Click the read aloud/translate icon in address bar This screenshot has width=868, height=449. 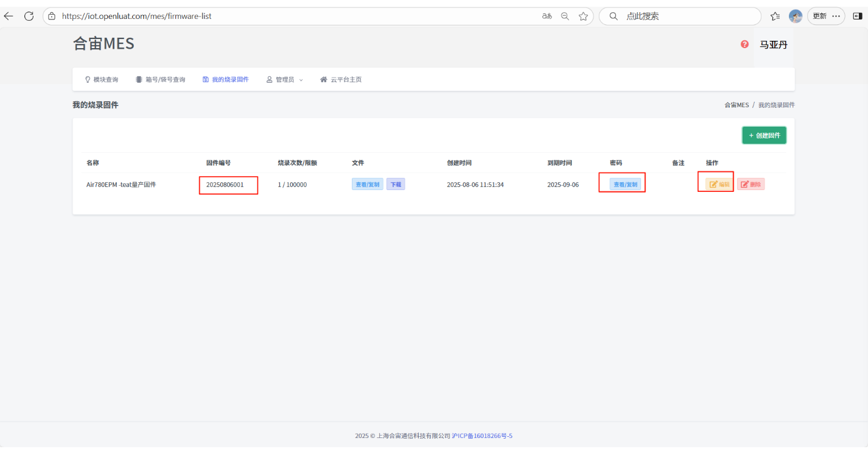pos(547,16)
